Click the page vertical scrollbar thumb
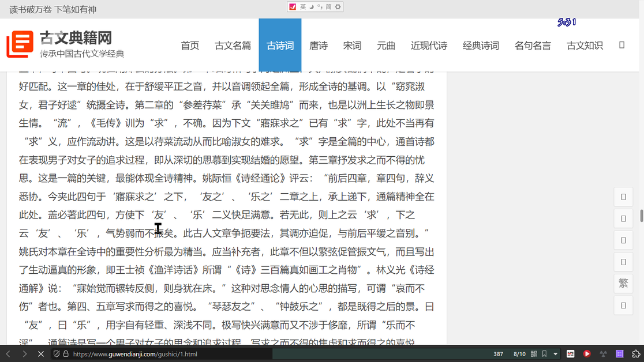 coord(641,216)
